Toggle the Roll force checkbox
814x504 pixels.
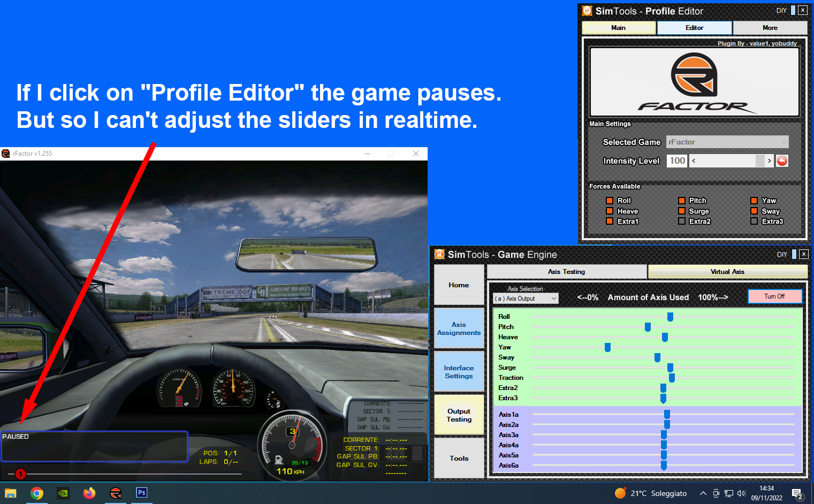coord(609,201)
